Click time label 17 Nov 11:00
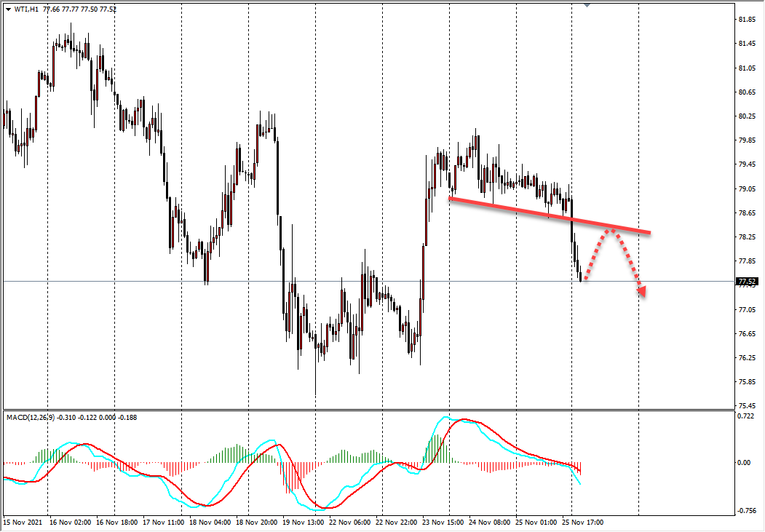This screenshot has width=765, height=532. click(164, 523)
